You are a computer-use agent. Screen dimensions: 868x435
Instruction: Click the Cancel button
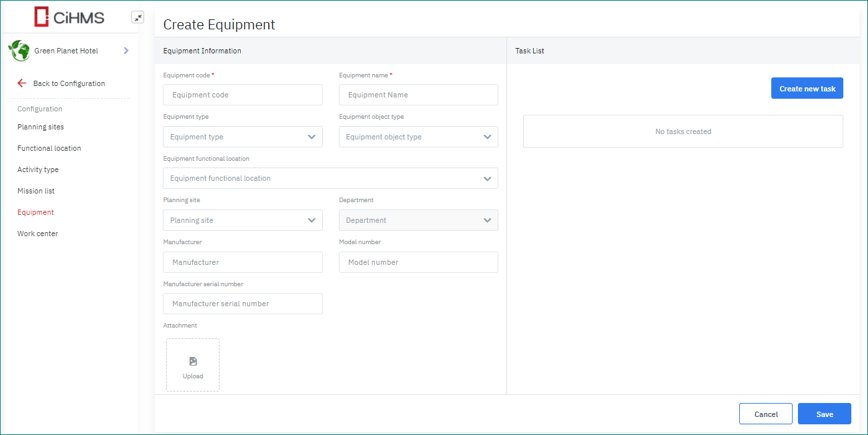[x=765, y=414]
